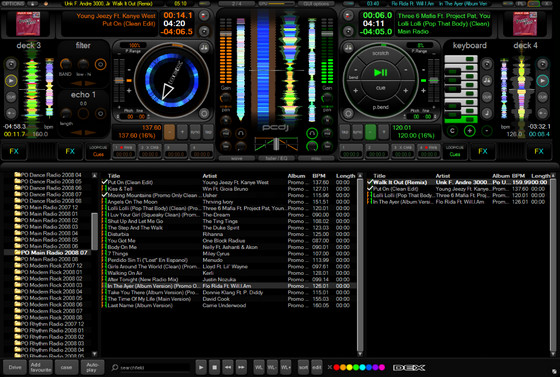Toggle the checkmark on Walk It Out (Remix)

pos(370,182)
